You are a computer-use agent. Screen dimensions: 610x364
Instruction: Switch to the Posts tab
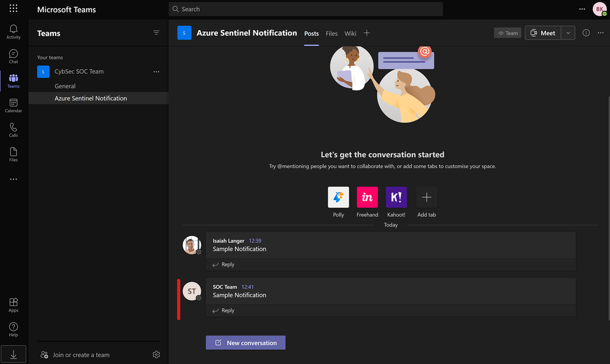coord(311,34)
